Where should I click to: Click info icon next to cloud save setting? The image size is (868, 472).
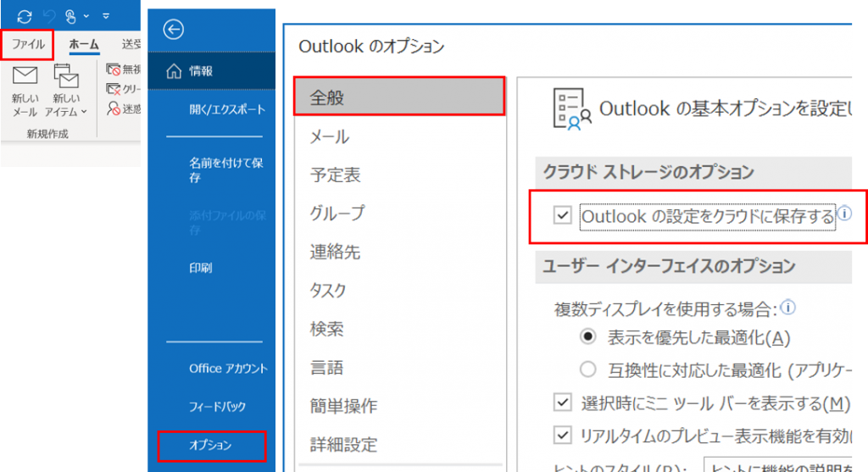(x=844, y=213)
